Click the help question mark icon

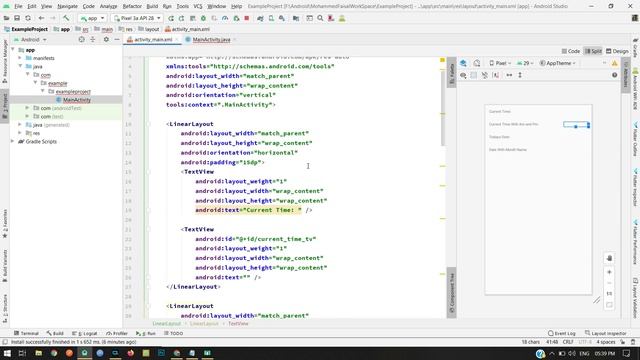[x=614, y=75]
